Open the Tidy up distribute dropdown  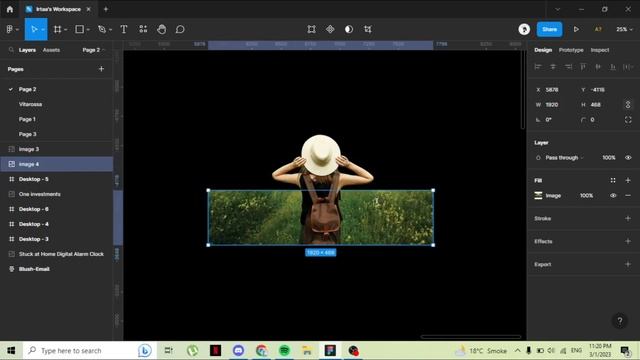pyautogui.click(x=628, y=67)
